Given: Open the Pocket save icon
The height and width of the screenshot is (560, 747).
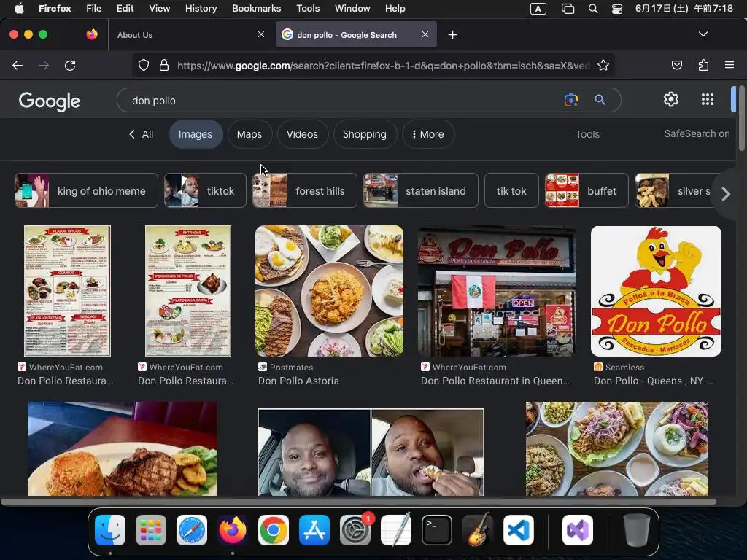Looking at the screenshot, I should pos(676,65).
